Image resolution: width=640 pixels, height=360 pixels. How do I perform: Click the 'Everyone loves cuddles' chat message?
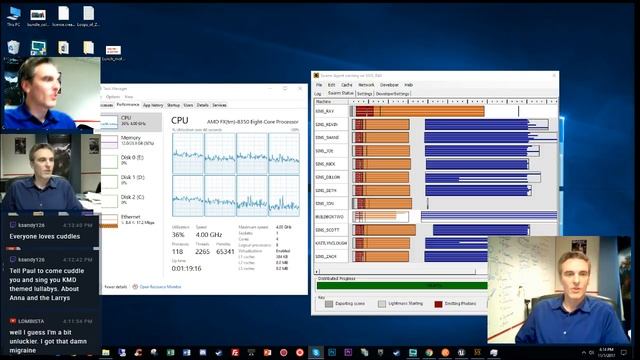point(45,236)
